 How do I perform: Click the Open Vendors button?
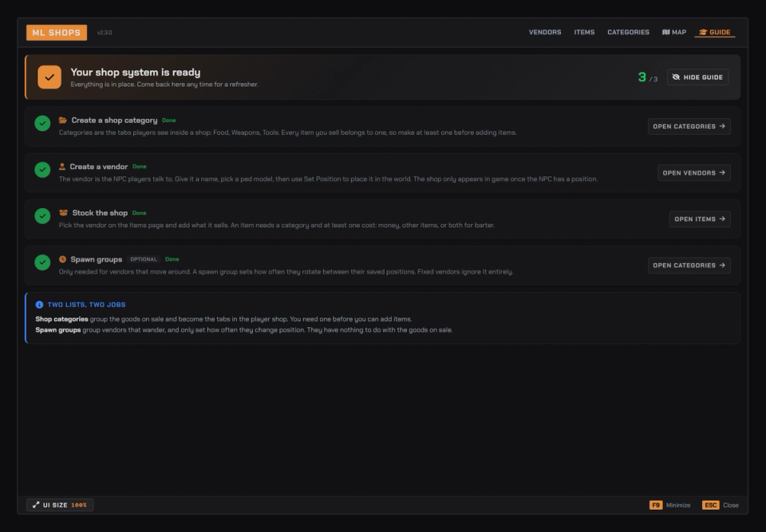(x=694, y=173)
